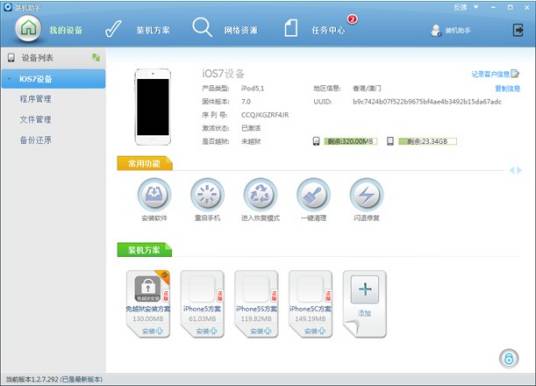Open 文件管理 in the sidebar
The height and width of the screenshot is (386, 536).
36,119
